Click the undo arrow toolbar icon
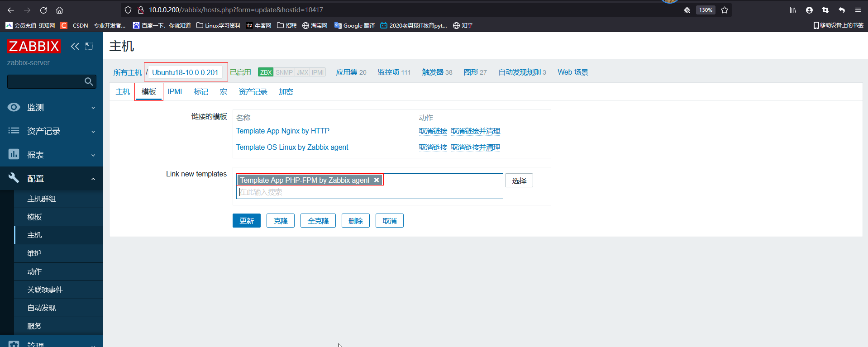This screenshot has width=868, height=347. point(842,10)
